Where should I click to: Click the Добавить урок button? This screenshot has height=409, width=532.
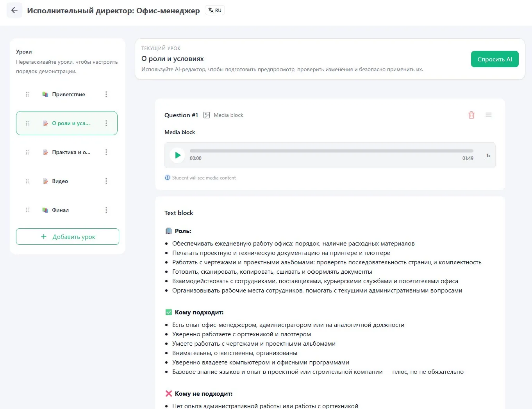point(68,237)
